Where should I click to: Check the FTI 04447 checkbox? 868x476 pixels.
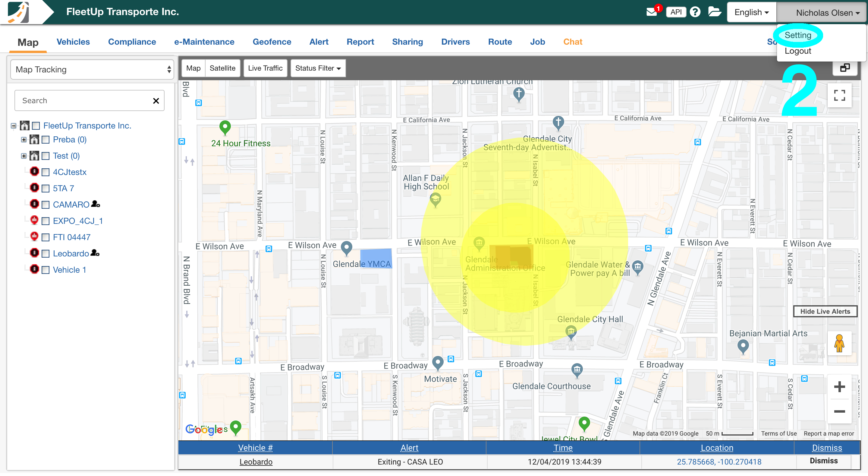(46, 237)
